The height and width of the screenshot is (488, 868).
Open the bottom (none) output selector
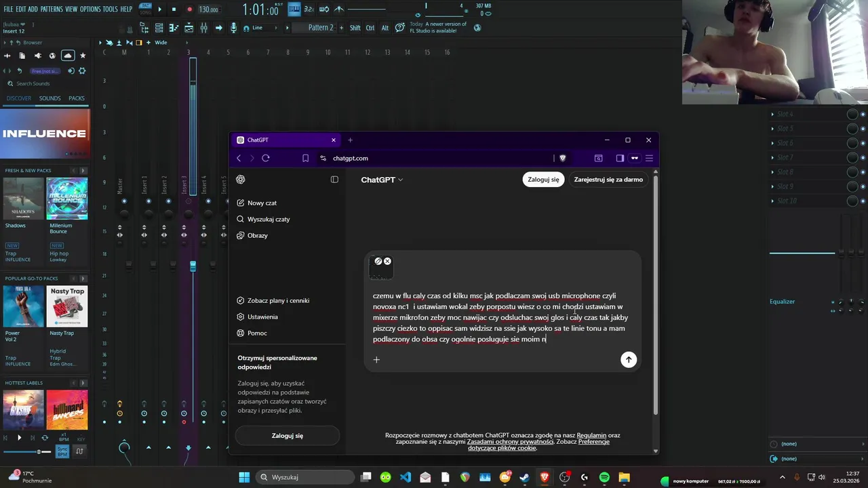817,459
